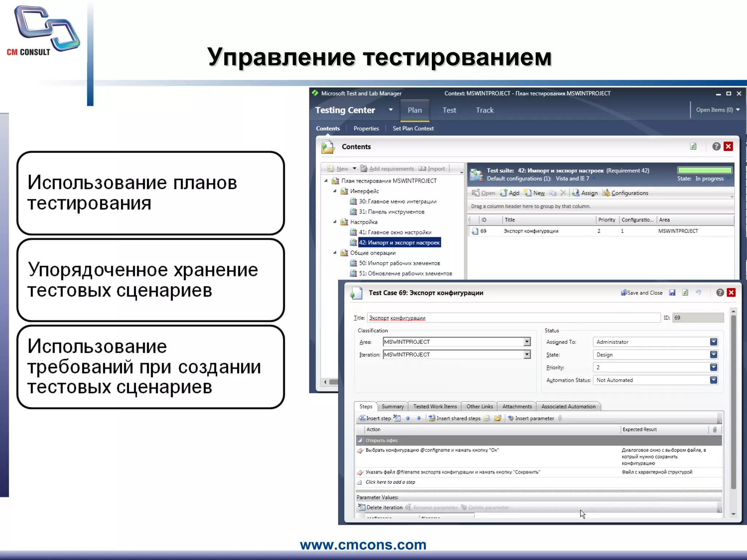Switch to the Plan tab
Screen dimensions: 747x560
(415, 110)
